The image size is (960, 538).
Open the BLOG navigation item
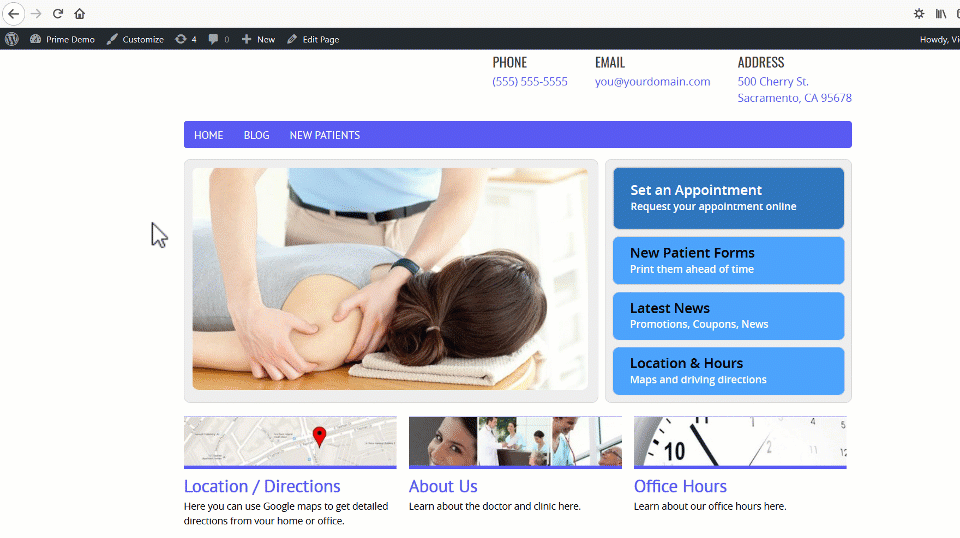[257, 135]
